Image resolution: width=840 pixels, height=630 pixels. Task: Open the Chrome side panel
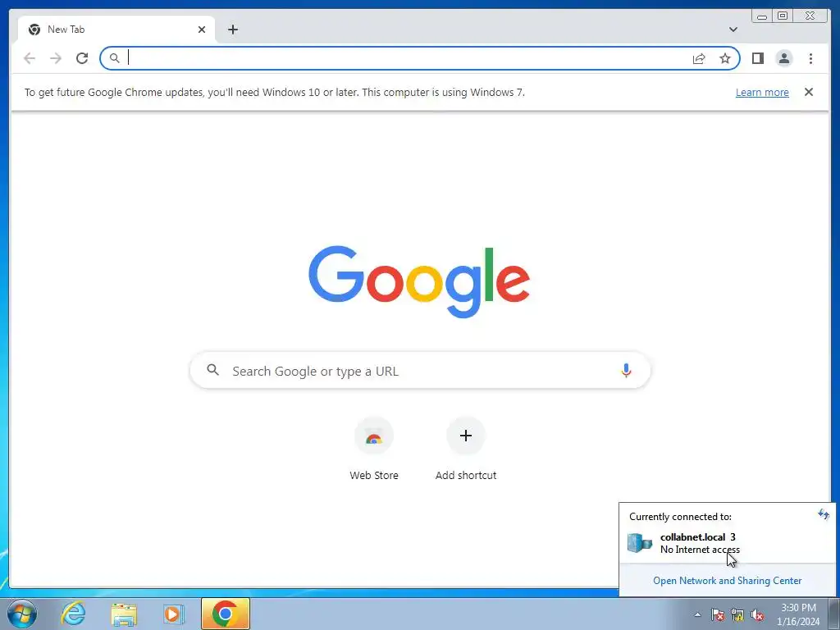757,58
